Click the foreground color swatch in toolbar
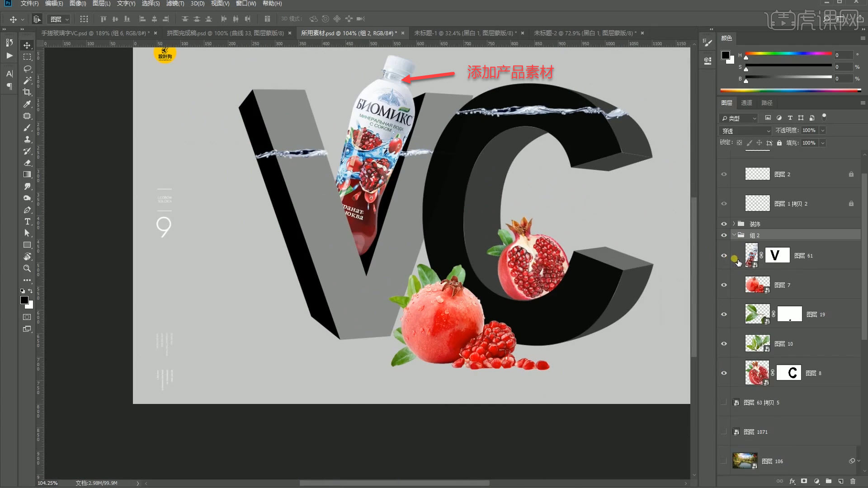The image size is (868, 488). [x=24, y=300]
